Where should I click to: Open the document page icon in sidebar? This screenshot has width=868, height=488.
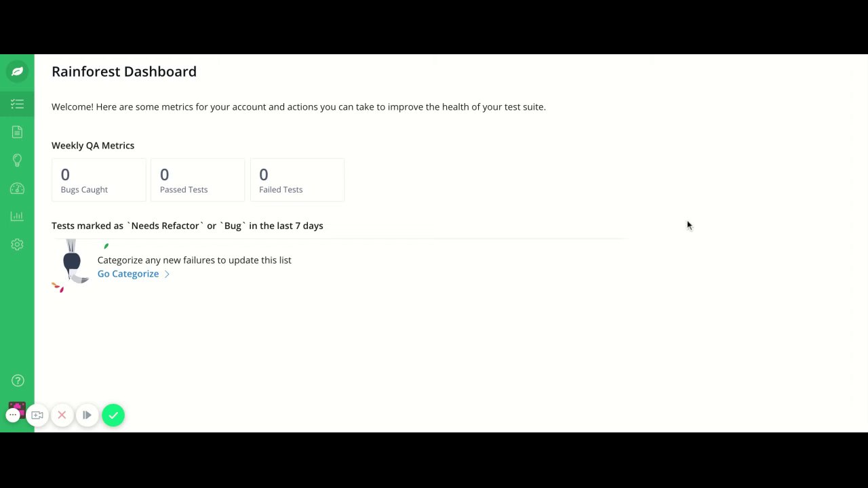click(17, 132)
